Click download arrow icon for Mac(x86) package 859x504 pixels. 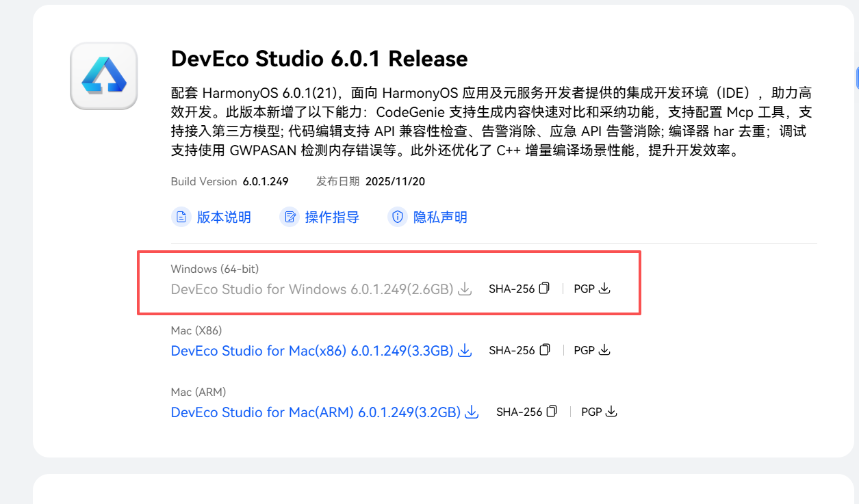coord(465,351)
